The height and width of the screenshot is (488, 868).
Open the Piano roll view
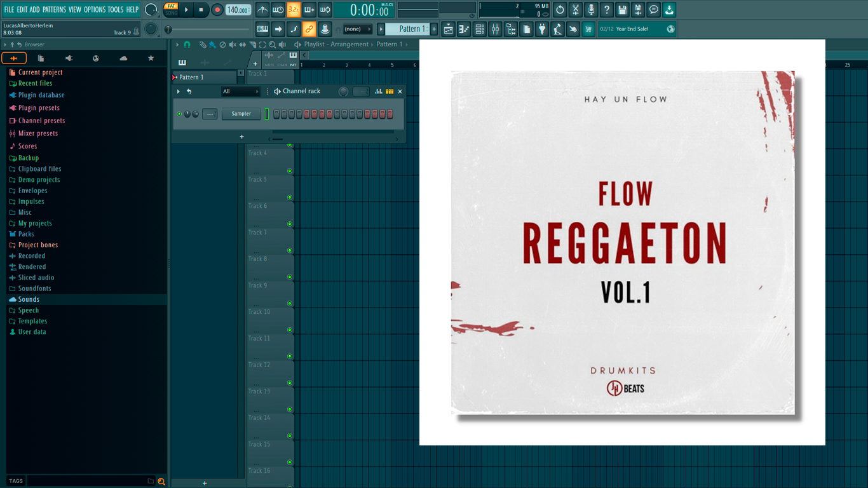(464, 29)
